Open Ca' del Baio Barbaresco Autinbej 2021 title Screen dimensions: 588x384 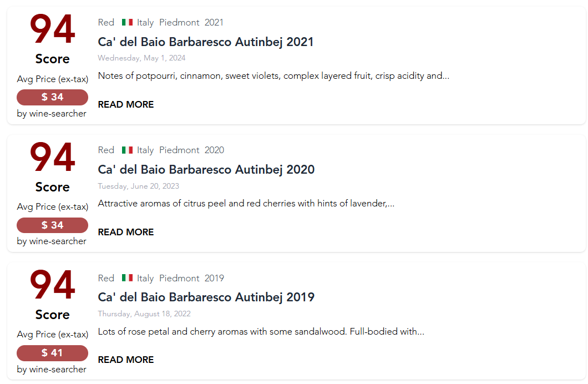(205, 42)
